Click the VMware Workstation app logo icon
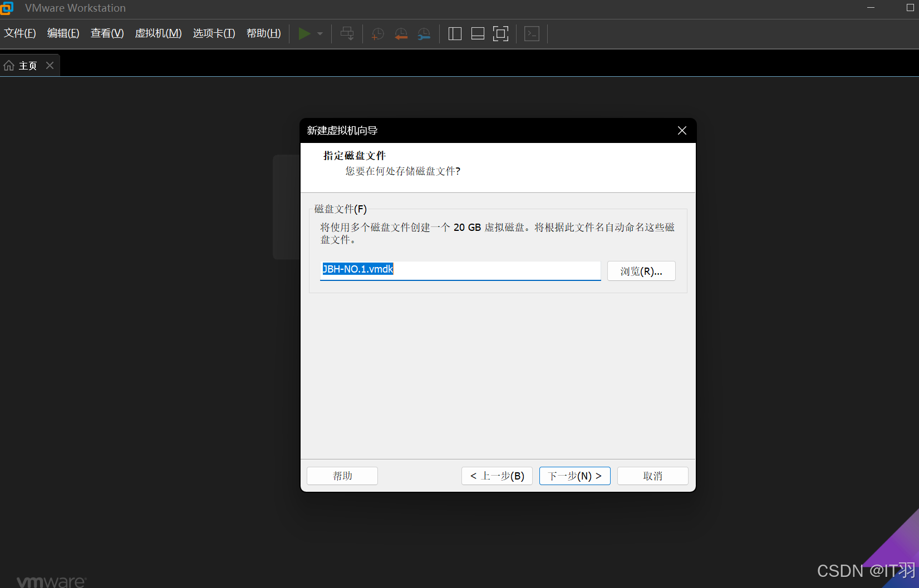919x588 pixels. click(7, 8)
